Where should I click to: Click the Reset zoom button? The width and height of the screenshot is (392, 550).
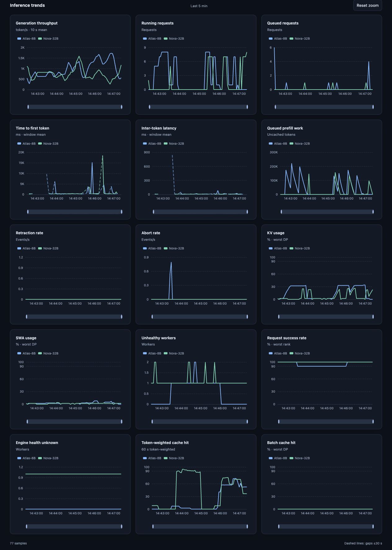click(368, 5)
